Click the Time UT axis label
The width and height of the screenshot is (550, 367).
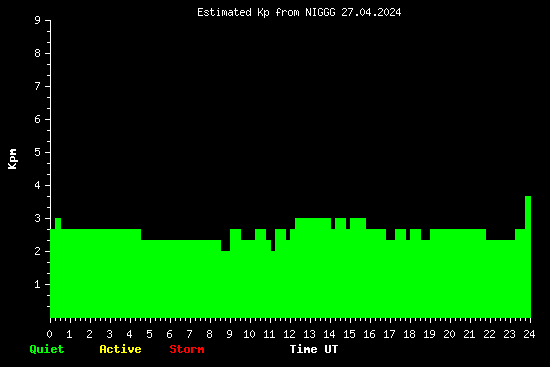314,349
